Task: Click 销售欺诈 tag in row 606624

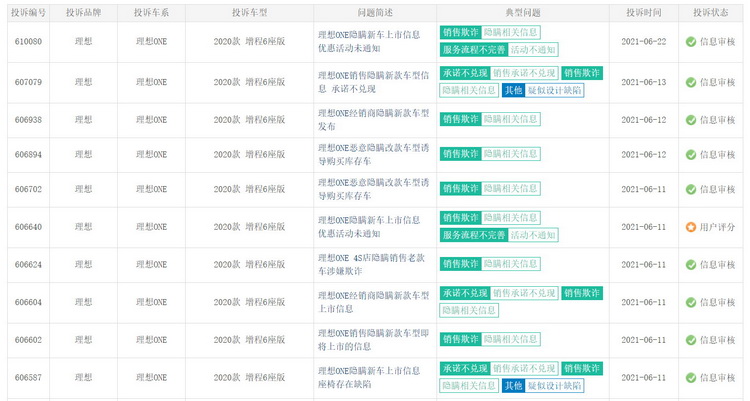Action: point(460,264)
